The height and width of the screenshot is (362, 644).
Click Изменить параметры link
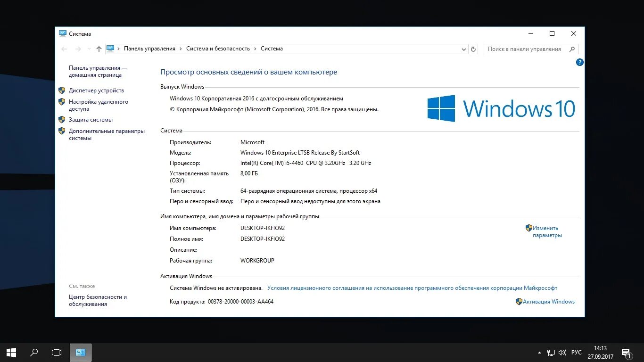coord(547,231)
